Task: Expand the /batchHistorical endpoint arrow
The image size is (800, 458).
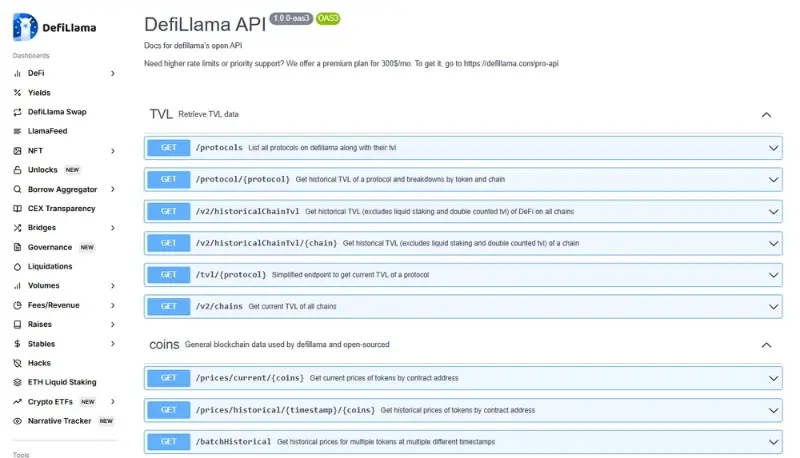Action: click(773, 442)
